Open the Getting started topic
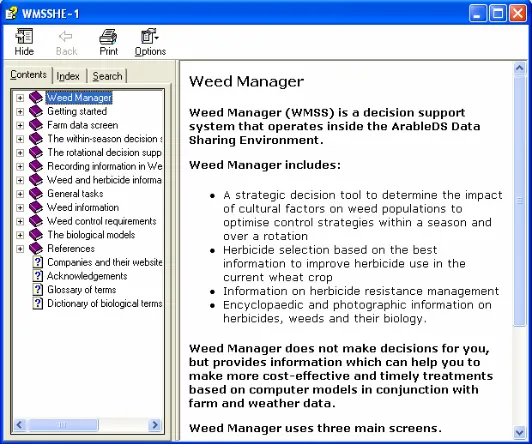The width and height of the screenshot is (532, 444). click(77, 111)
